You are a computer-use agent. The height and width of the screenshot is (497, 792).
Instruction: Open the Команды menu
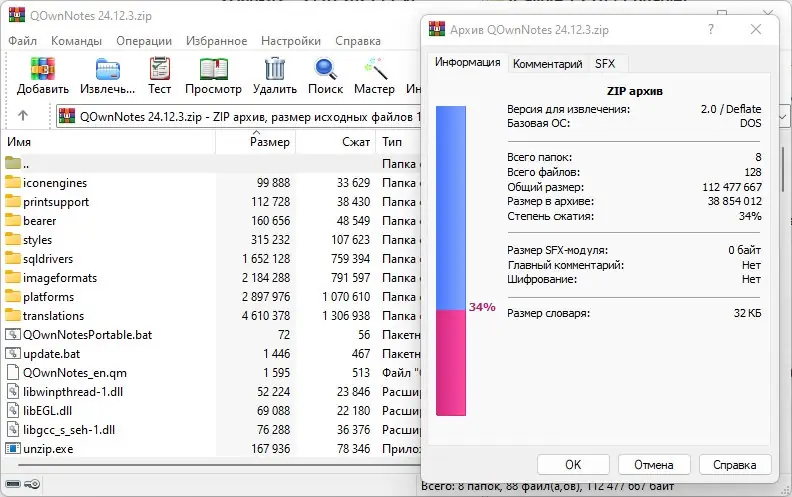click(76, 41)
